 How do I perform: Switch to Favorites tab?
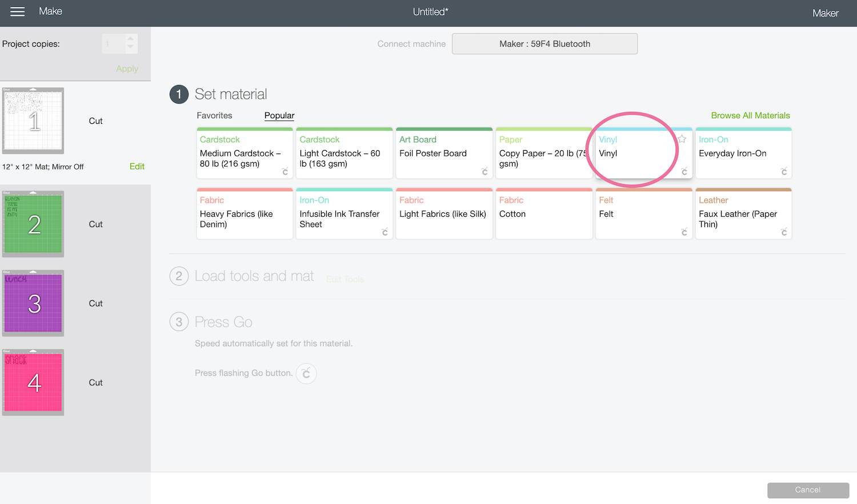(x=214, y=115)
